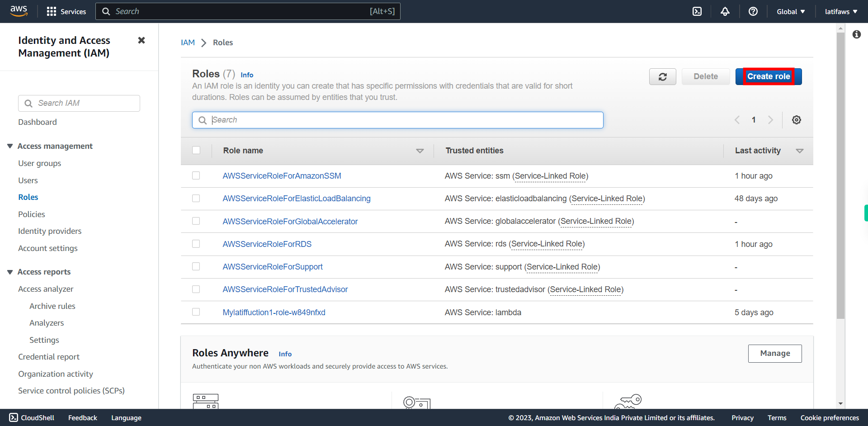Open the Global region dropdown
The width and height of the screenshot is (868, 426).
791,11
